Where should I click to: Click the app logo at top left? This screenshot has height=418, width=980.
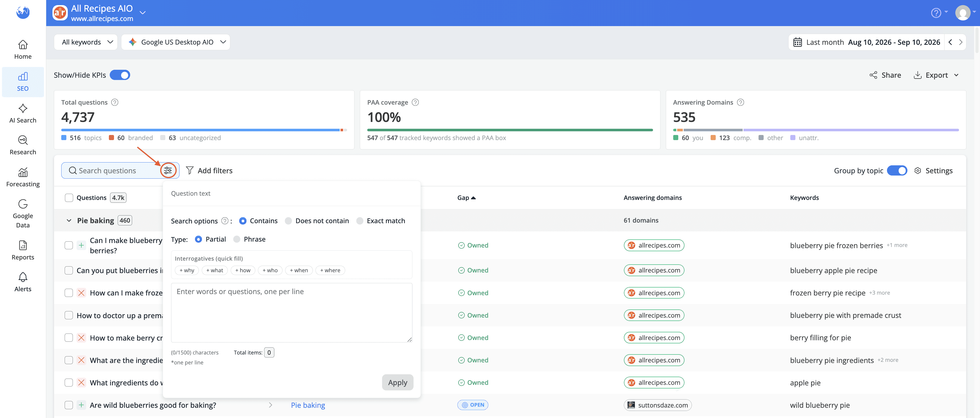(x=23, y=12)
